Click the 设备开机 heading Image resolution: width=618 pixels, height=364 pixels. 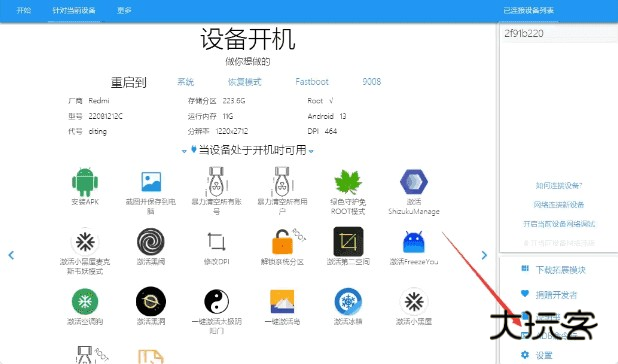point(248,39)
